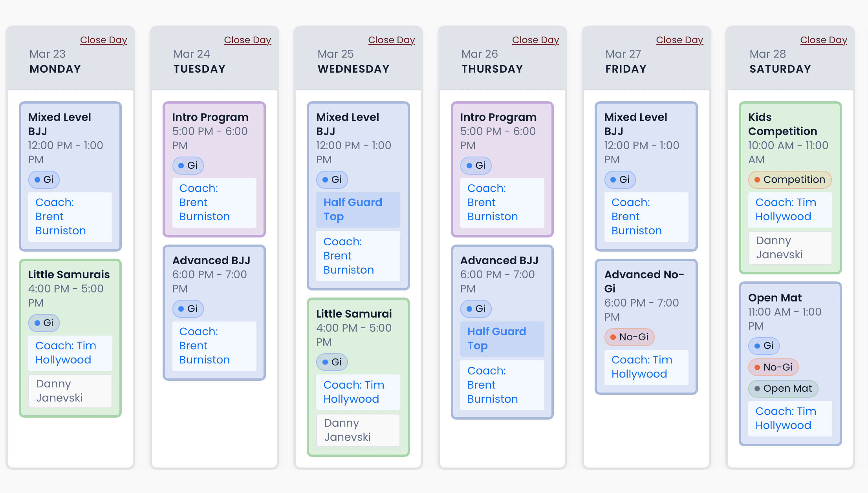The image size is (868, 493).
Task: Click Close Day for Saturday Mar 28
Action: pos(824,40)
